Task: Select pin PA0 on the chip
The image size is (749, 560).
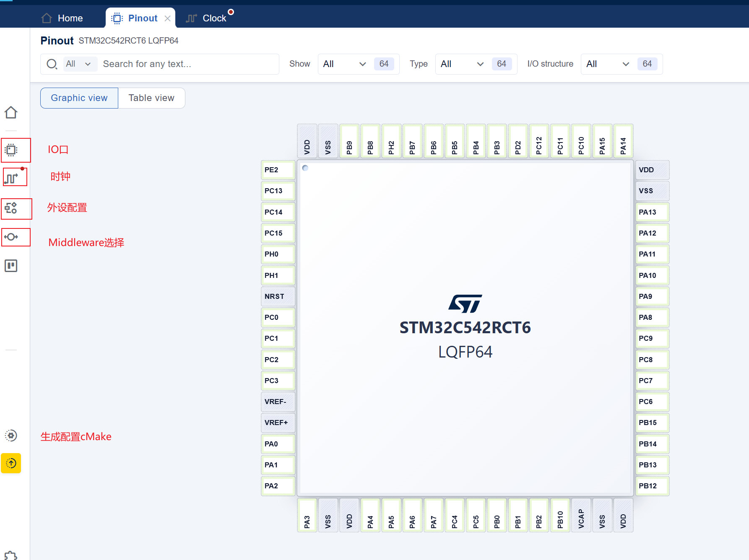Action: tap(278, 444)
